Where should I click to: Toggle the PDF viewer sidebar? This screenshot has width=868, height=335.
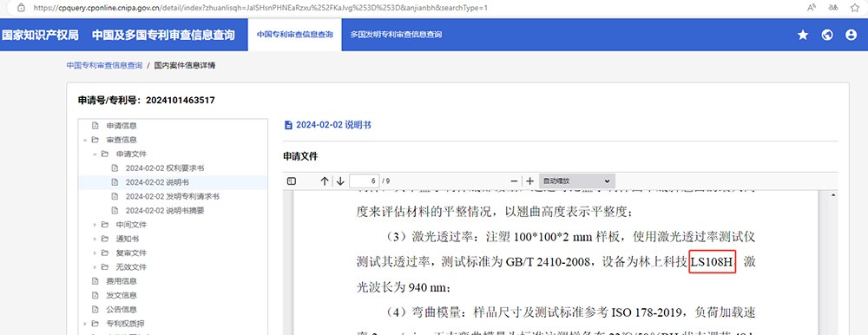(292, 181)
